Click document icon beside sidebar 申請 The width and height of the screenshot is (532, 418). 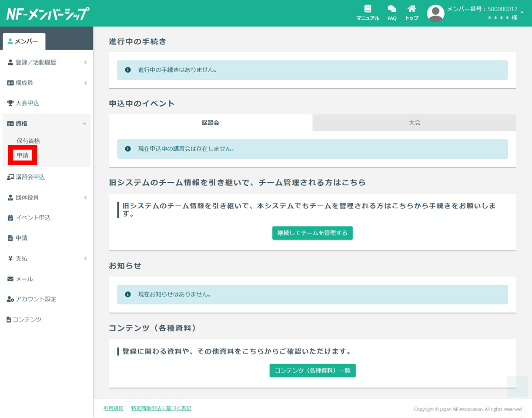10,238
